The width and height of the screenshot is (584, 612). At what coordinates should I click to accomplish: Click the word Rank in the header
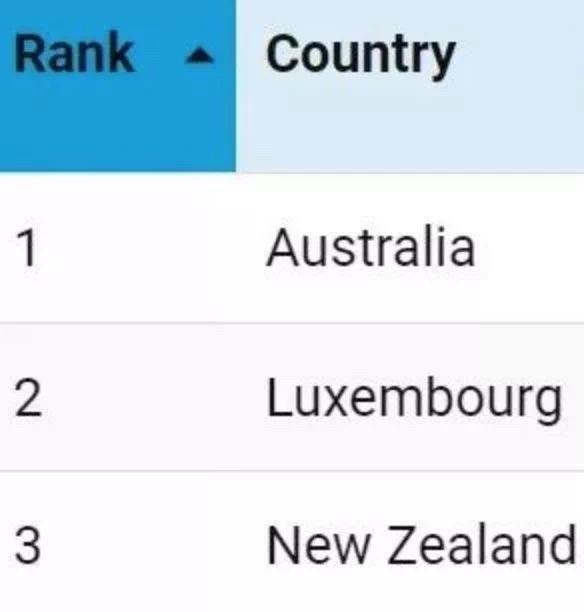pyautogui.click(x=74, y=53)
